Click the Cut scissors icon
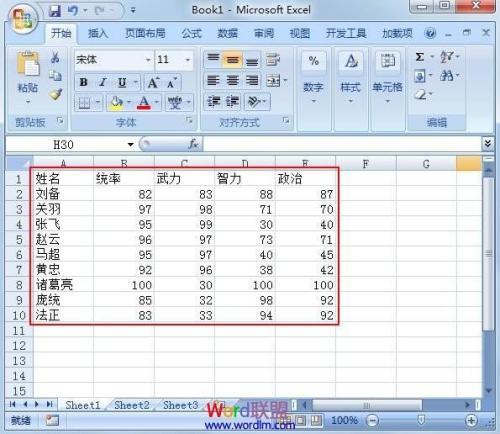 pos(55,57)
